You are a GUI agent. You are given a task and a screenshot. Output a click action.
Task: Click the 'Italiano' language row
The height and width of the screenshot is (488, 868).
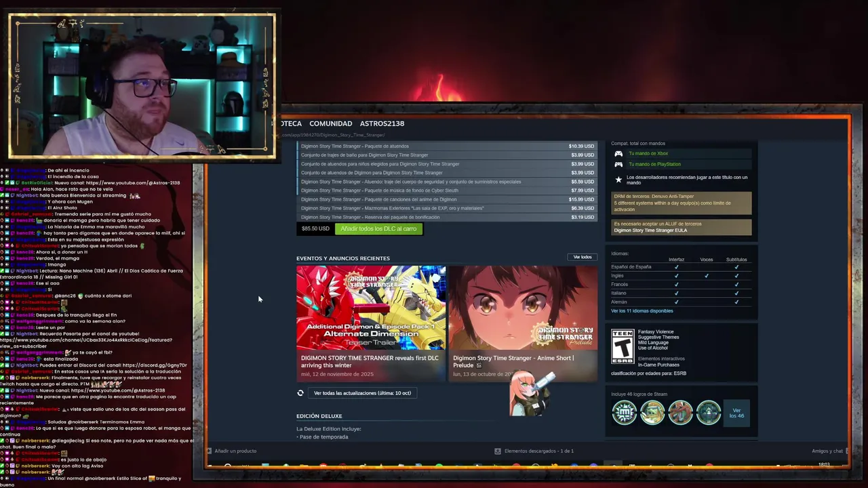pyautogui.click(x=680, y=293)
